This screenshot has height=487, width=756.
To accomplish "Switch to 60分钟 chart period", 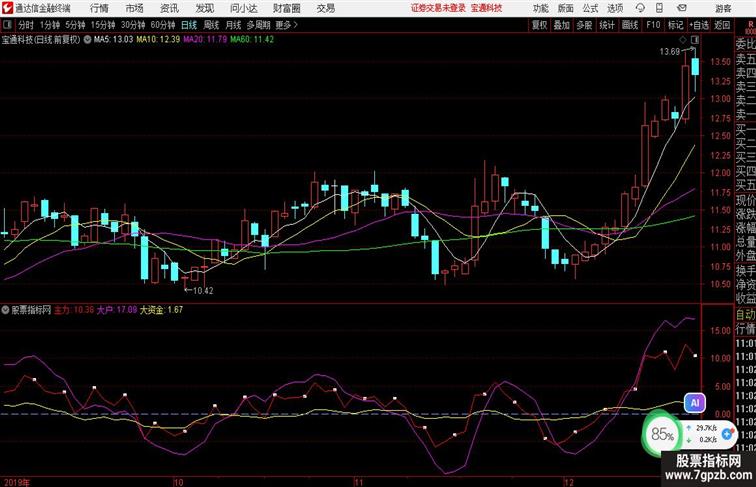I will pos(163,25).
